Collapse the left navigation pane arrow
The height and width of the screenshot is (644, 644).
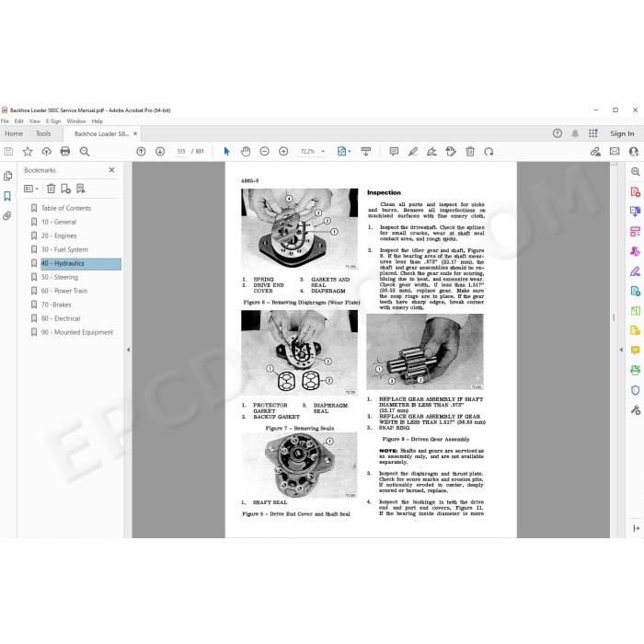coord(128,350)
